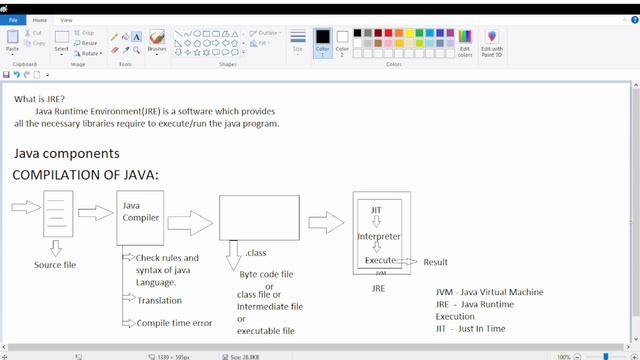This screenshot has width=640, height=360.
Task: Click the Crop tool
Action: click(84, 33)
